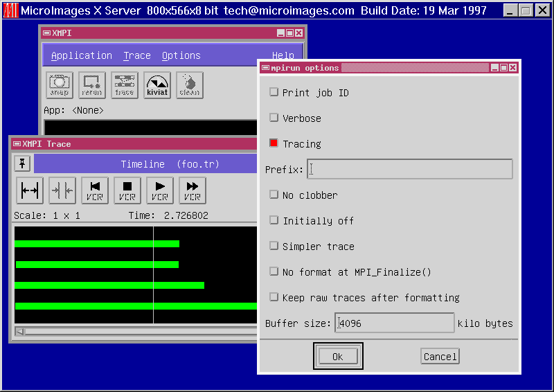Enable Simpler trace checkbox
Image resolution: width=554 pixels, height=392 pixels.
point(274,246)
